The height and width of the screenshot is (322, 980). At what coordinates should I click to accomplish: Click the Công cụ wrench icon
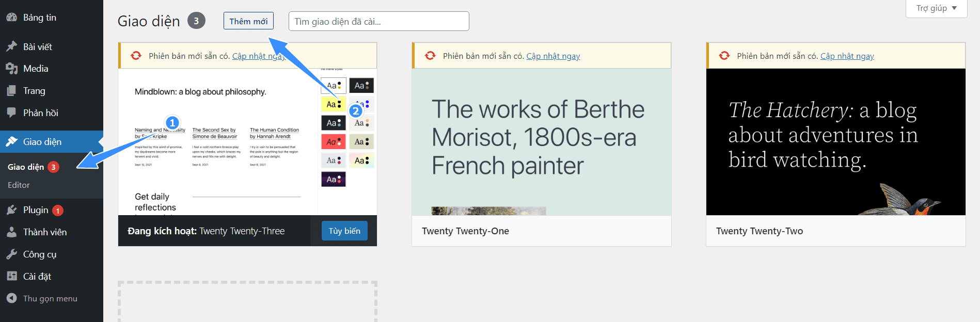tap(11, 254)
